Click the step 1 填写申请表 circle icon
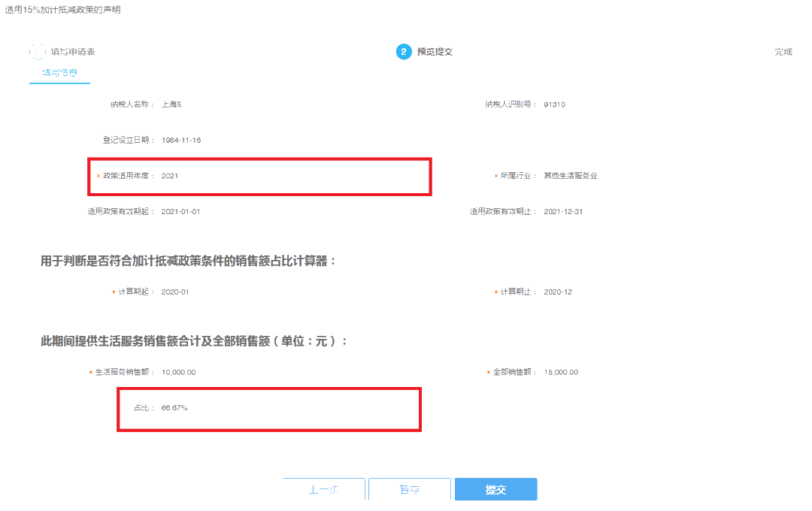Screen dimensions: 812x511 coord(36,53)
